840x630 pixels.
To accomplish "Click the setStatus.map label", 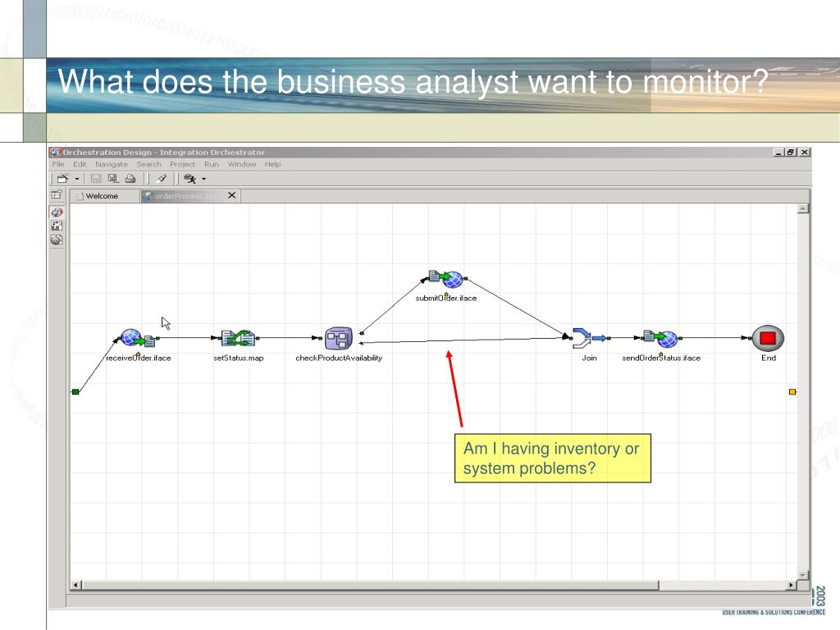I will tap(239, 358).
